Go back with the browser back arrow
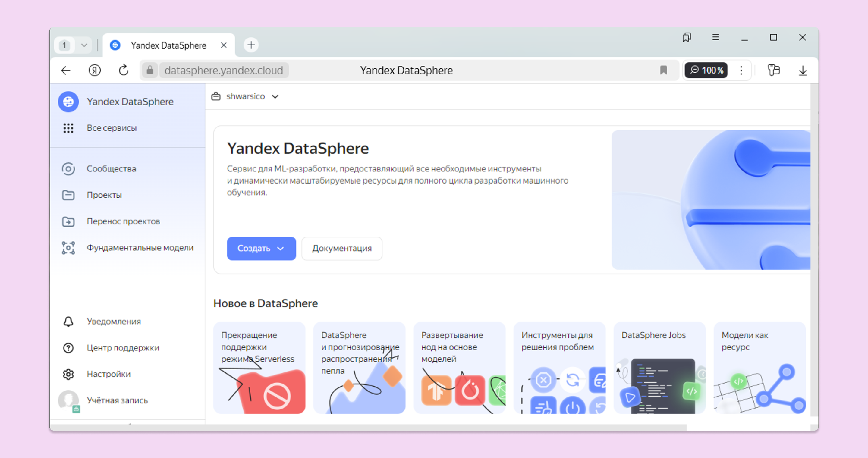 (66, 71)
